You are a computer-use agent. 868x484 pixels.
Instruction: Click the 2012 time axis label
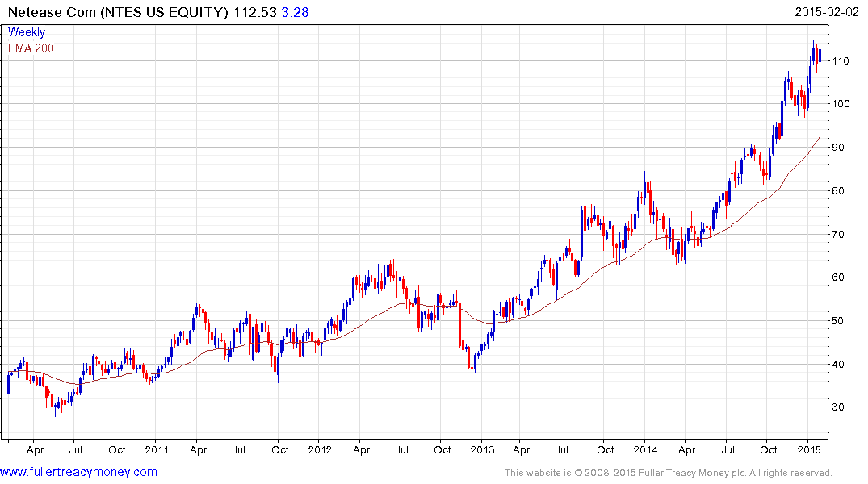(x=320, y=449)
